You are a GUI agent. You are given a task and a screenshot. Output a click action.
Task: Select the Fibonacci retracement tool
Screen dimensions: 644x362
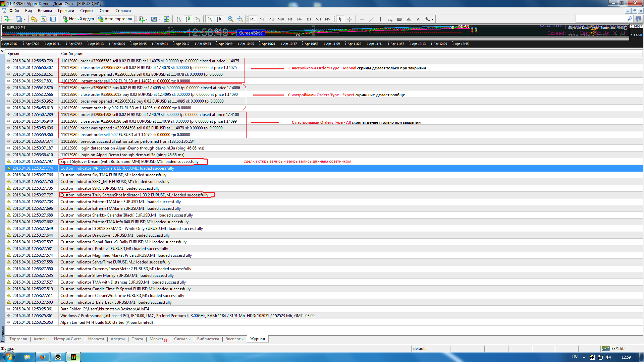(390, 19)
